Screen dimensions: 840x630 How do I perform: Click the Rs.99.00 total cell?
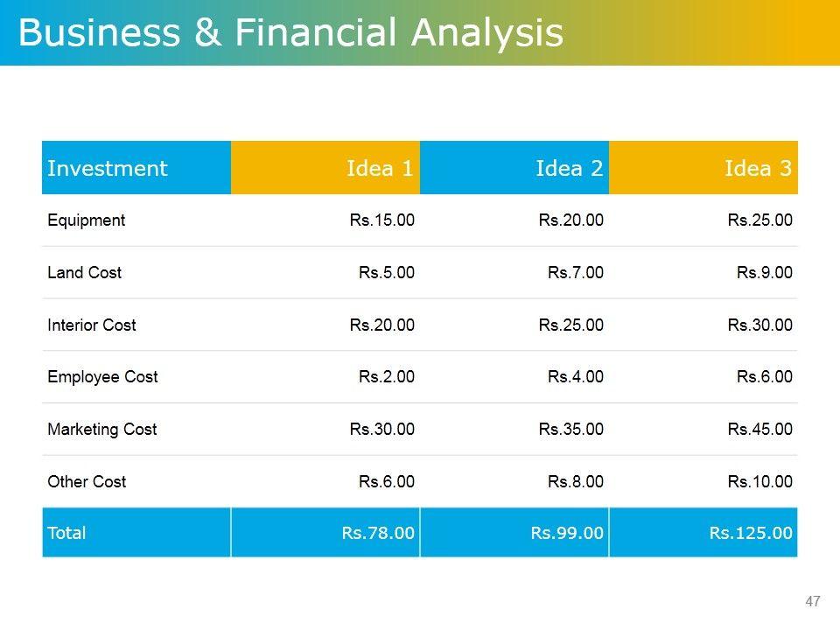[x=567, y=532]
